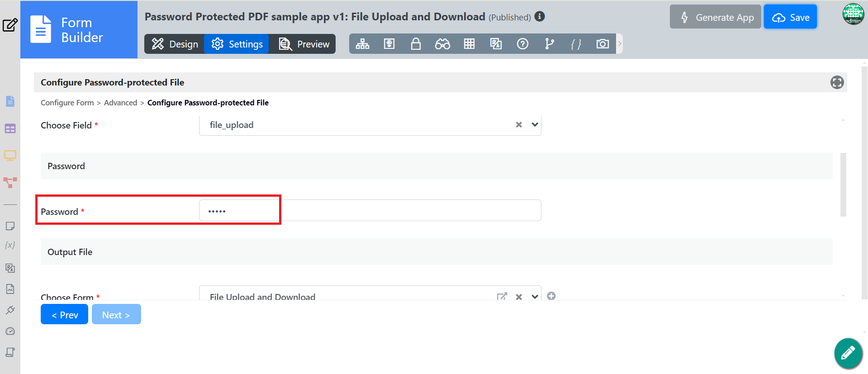Click the log scroll icon in the sidebar
868x374 pixels.
coord(10,352)
